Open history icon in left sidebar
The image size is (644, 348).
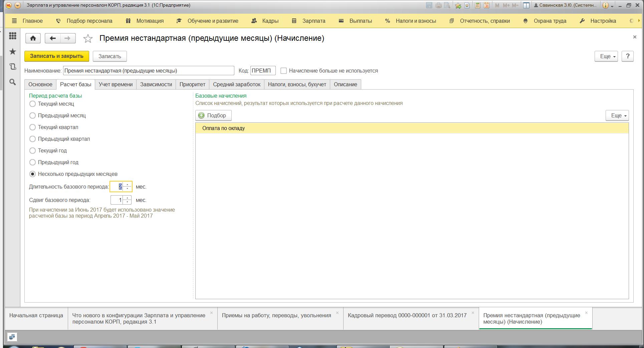[x=13, y=67]
